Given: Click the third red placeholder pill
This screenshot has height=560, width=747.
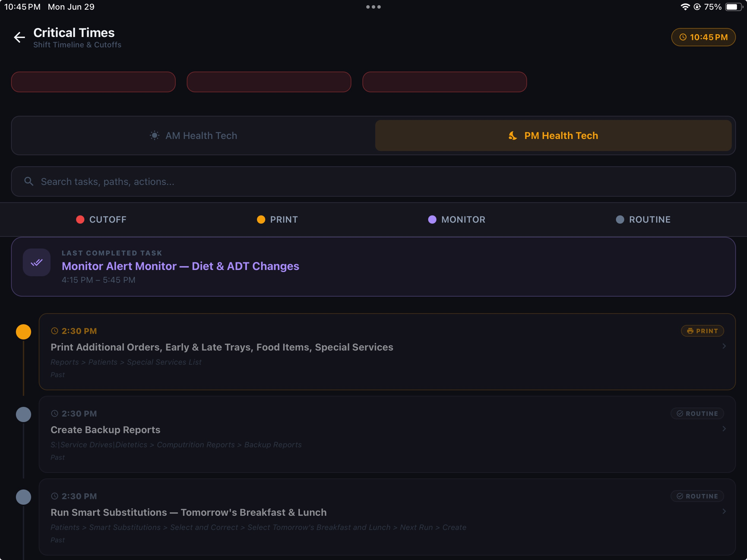Looking at the screenshot, I should pos(444,82).
